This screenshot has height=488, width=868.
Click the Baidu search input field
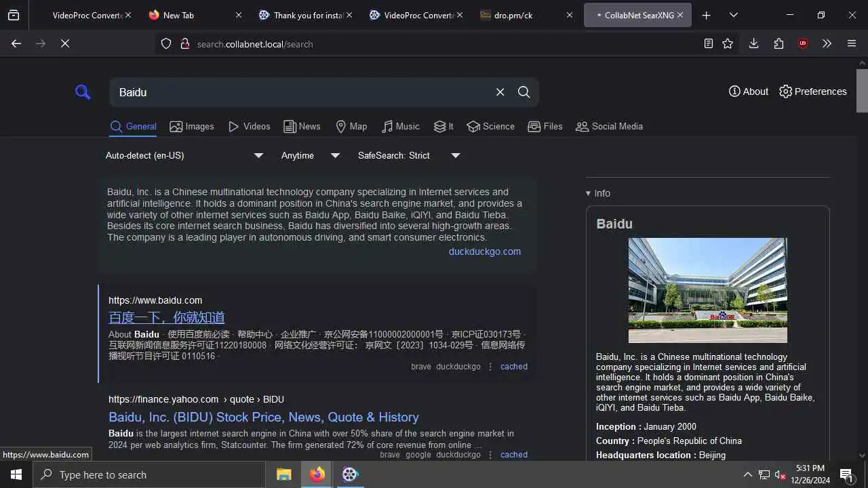[x=302, y=92]
